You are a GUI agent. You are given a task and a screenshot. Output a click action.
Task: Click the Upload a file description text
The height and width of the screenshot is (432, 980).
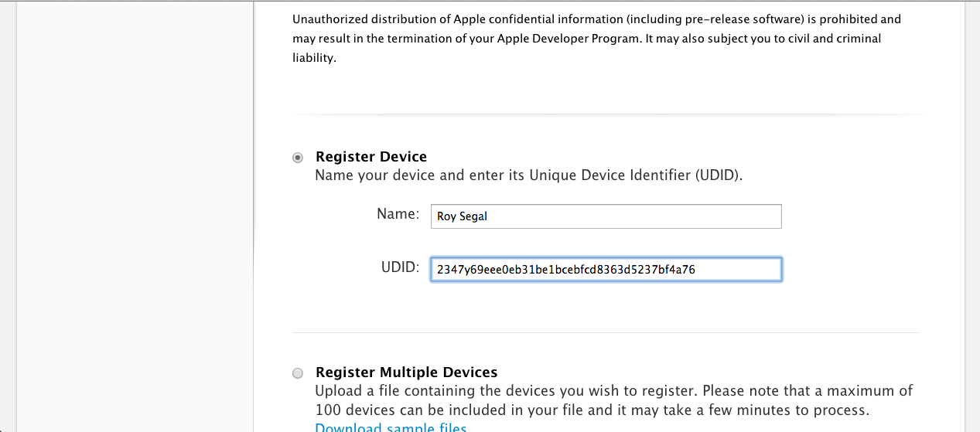pyautogui.click(x=614, y=400)
